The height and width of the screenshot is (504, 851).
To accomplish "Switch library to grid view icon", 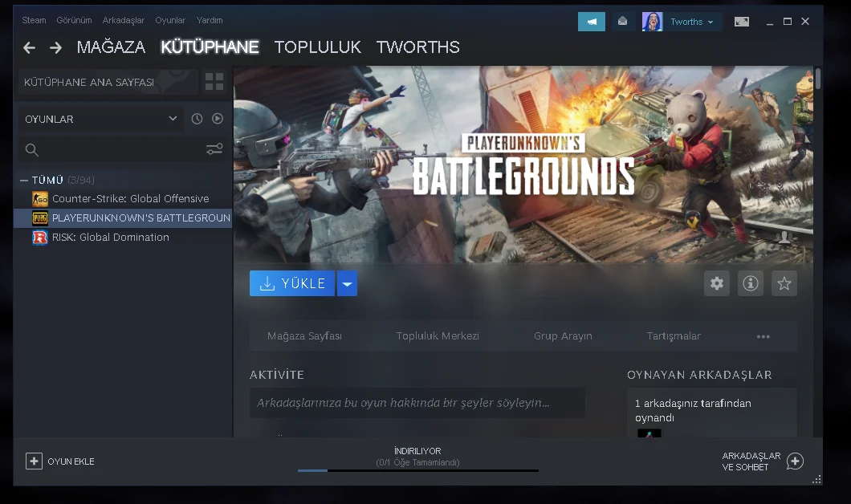I will pyautogui.click(x=214, y=82).
